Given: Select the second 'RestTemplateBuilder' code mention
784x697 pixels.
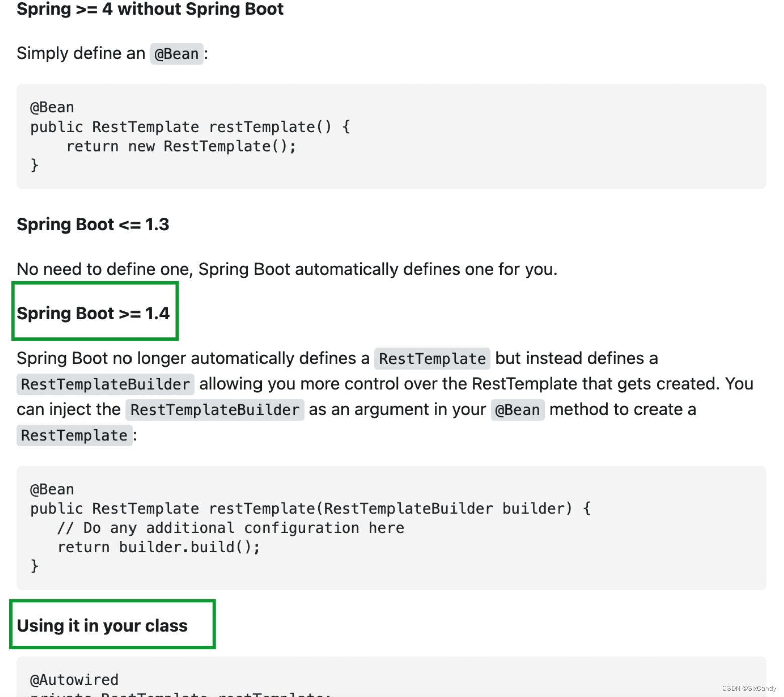Looking at the screenshot, I should [x=214, y=410].
